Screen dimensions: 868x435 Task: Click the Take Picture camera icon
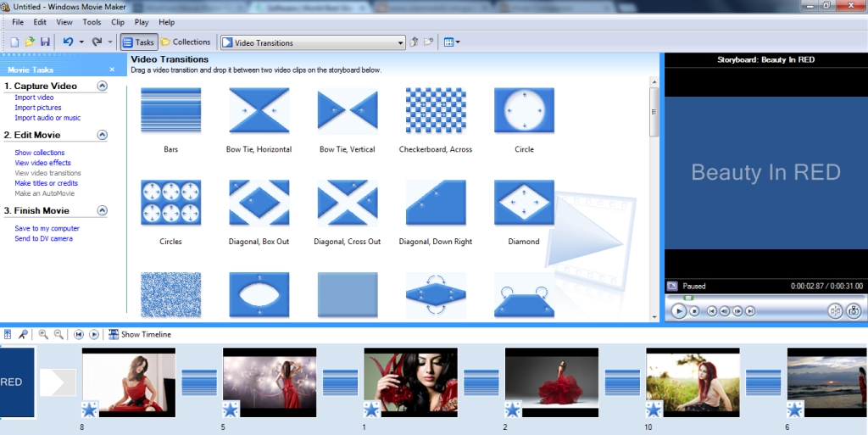tap(854, 311)
